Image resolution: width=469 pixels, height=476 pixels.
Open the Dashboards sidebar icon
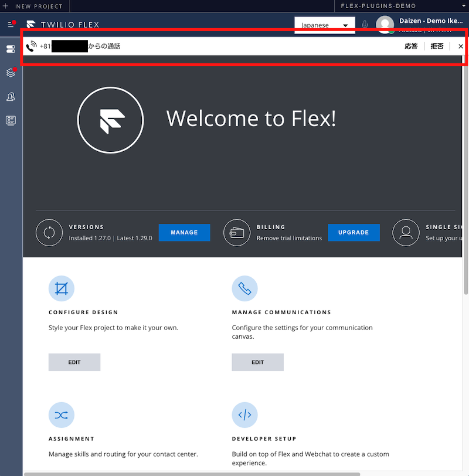11,121
